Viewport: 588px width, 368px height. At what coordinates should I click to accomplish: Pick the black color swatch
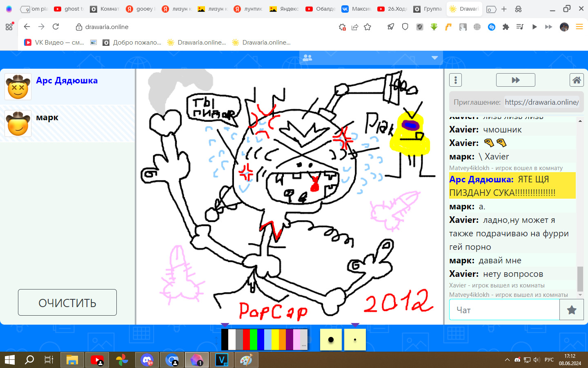point(225,339)
